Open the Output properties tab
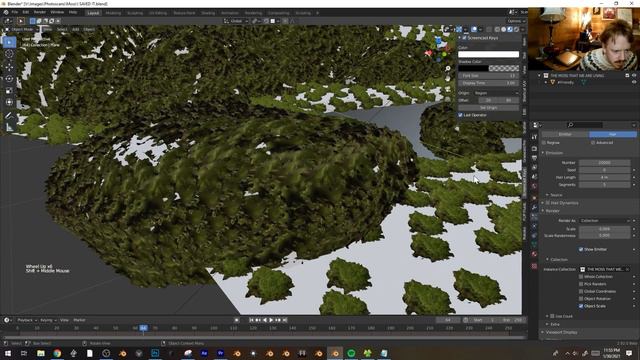 pyautogui.click(x=534, y=158)
